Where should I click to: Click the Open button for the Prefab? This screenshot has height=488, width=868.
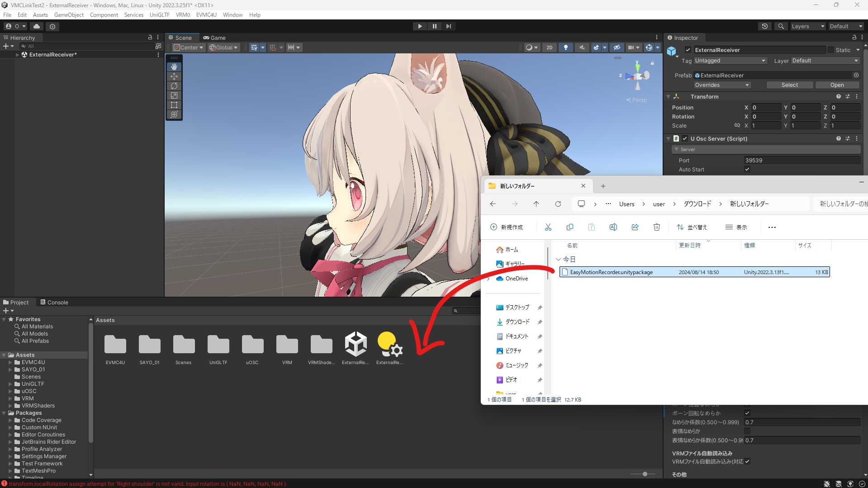(836, 85)
